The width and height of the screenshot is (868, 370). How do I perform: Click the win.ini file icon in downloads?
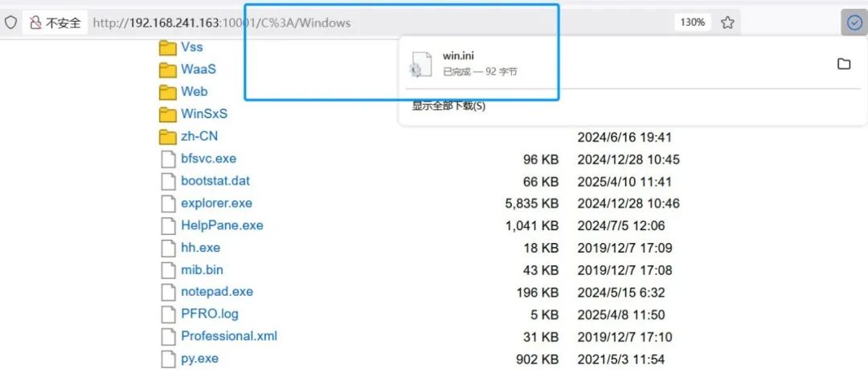421,64
